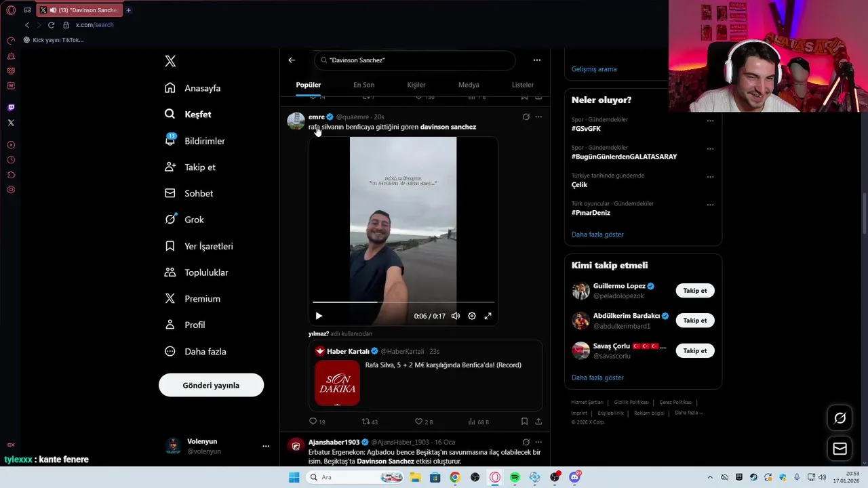Open Keşfet in the sidebar

[188, 115]
